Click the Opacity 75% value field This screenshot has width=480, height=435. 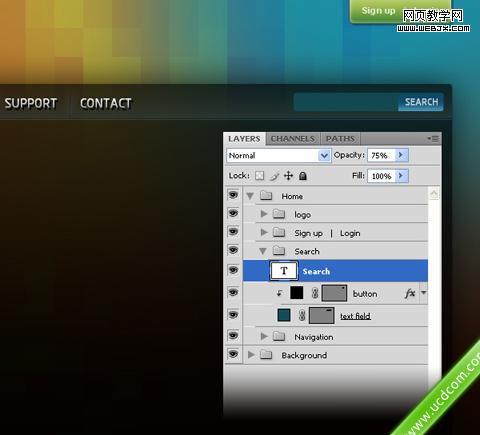(381, 155)
